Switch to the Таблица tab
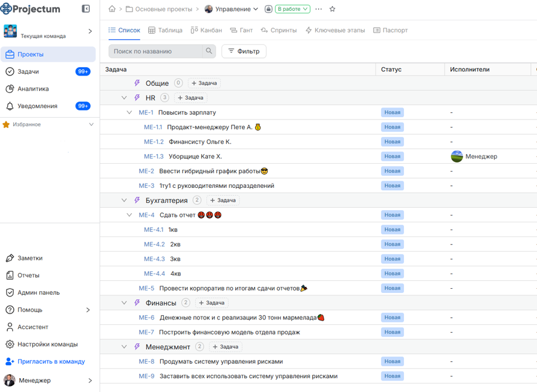 pyautogui.click(x=165, y=30)
